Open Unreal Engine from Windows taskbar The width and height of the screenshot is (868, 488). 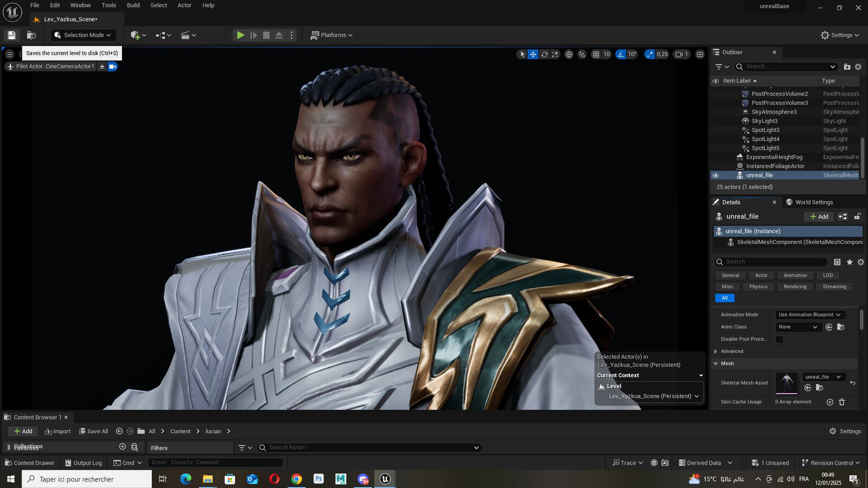coord(385,479)
